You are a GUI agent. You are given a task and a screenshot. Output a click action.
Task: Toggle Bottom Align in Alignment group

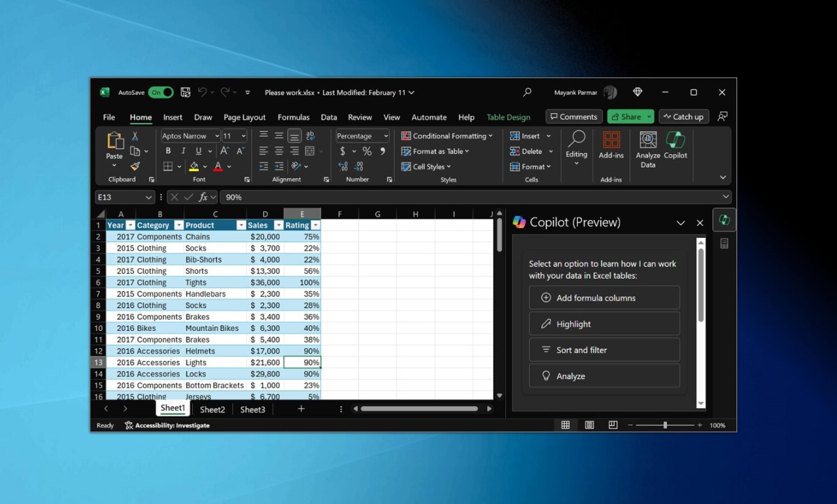point(294,136)
